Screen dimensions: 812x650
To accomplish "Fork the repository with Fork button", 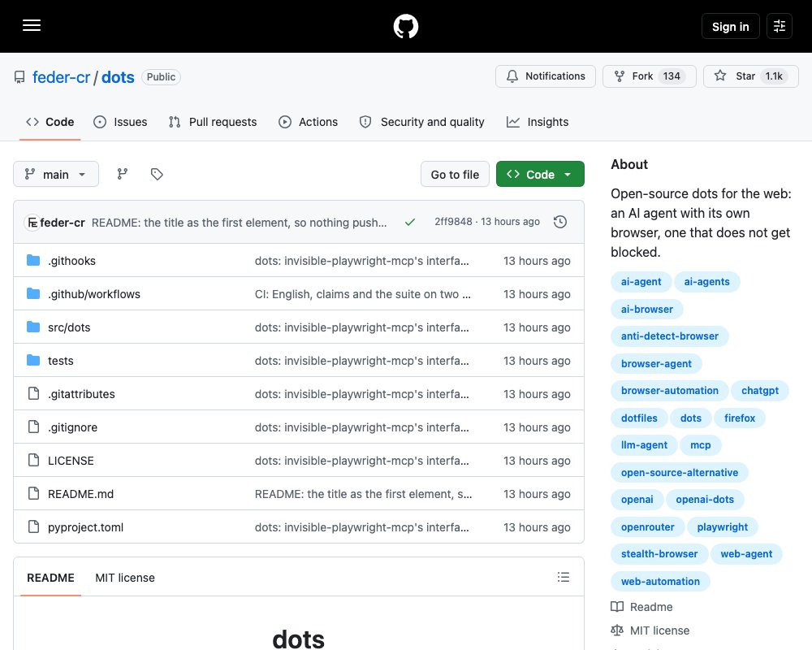I will (x=650, y=76).
